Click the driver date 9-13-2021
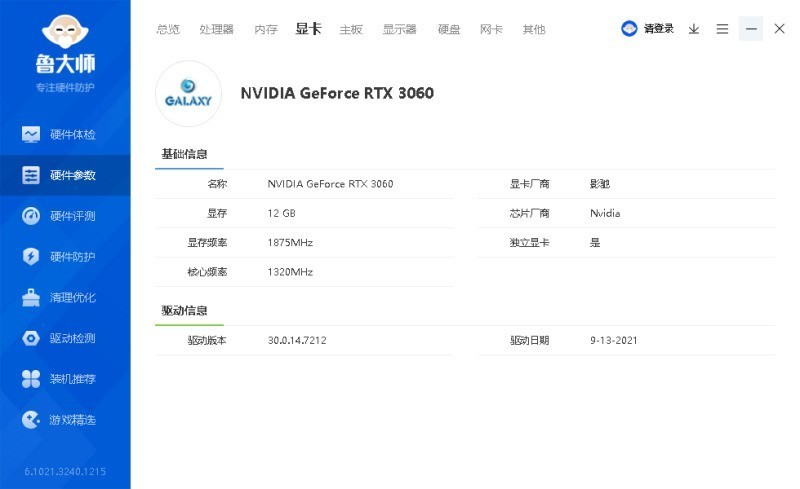The width and height of the screenshot is (800, 489). (x=614, y=340)
